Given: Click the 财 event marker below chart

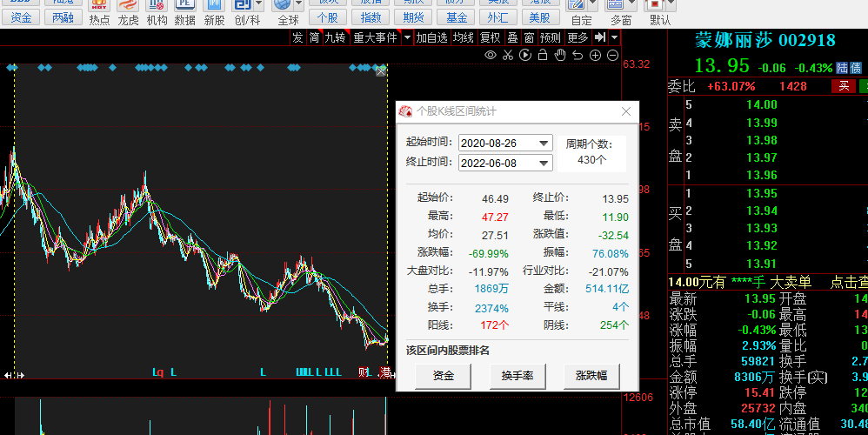Looking at the screenshot, I should click(x=364, y=372).
